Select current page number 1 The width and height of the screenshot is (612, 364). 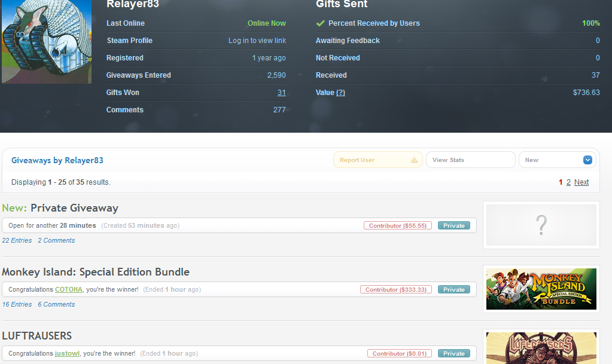click(561, 182)
